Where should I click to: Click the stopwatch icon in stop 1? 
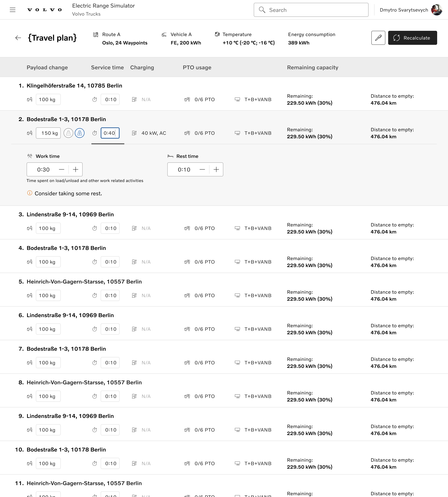94,99
